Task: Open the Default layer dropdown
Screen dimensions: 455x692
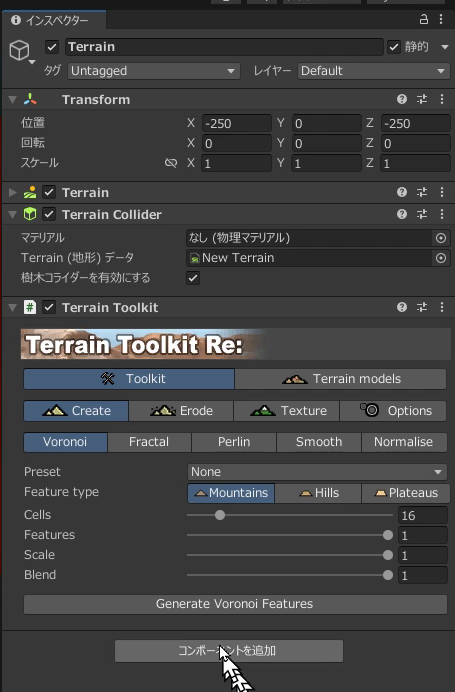Action: [374, 71]
